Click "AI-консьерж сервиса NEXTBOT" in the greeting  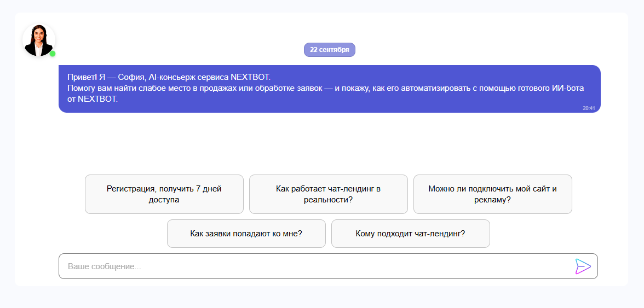[209, 77]
